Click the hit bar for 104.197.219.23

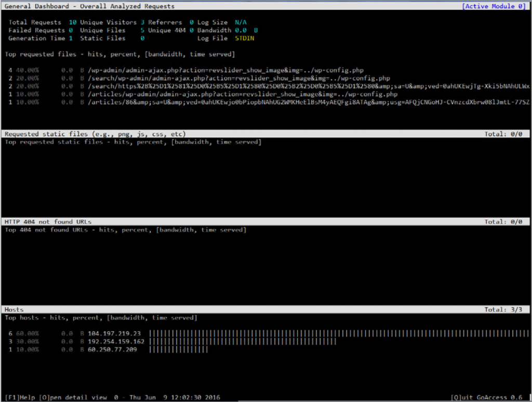(339, 334)
